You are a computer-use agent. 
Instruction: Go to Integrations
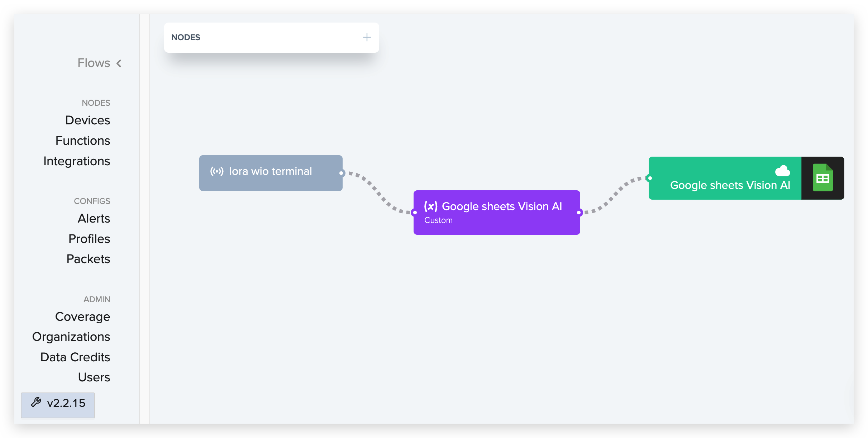(x=77, y=161)
